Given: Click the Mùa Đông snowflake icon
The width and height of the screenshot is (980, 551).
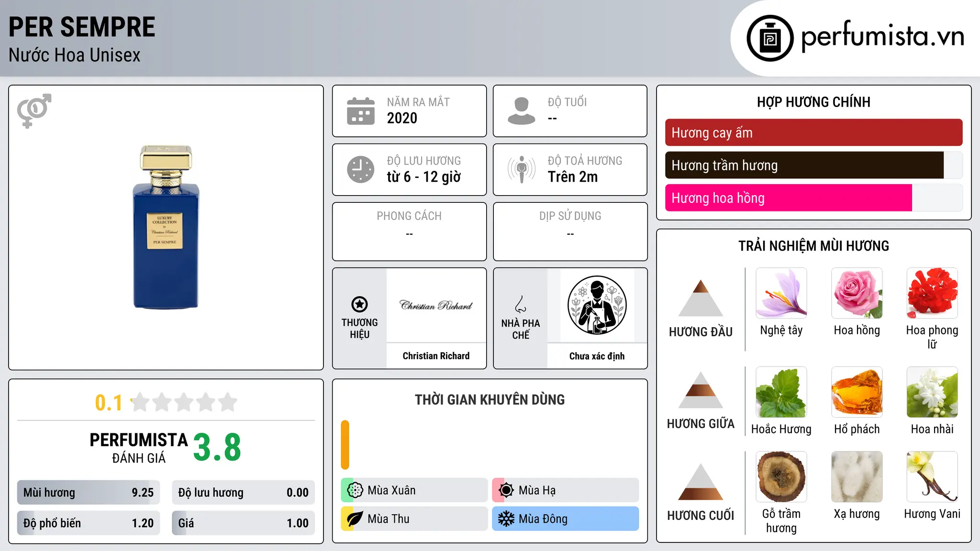Looking at the screenshot, I should pos(506,519).
